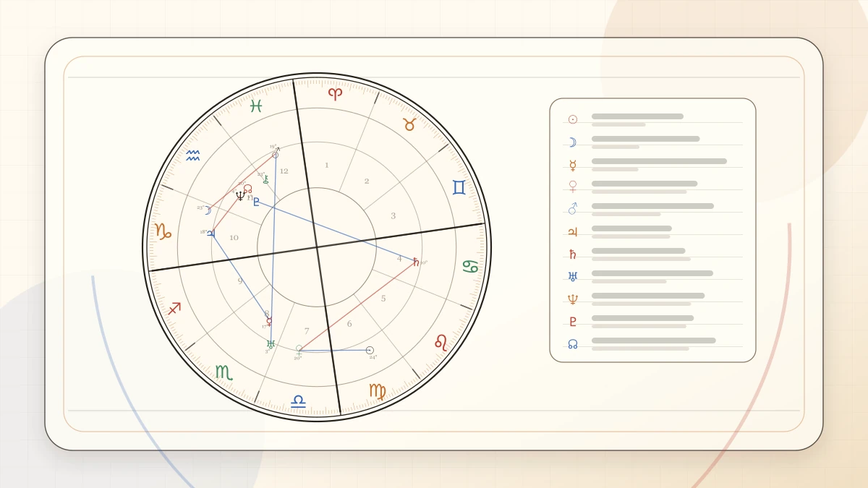The height and width of the screenshot is (488, 868).
Task: Select the Sagittarius arrow sign on the wheel
Action: pos(174,309)
